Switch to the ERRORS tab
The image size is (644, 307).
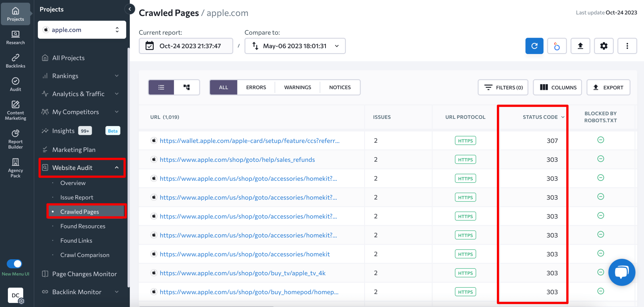coord(256,87)
